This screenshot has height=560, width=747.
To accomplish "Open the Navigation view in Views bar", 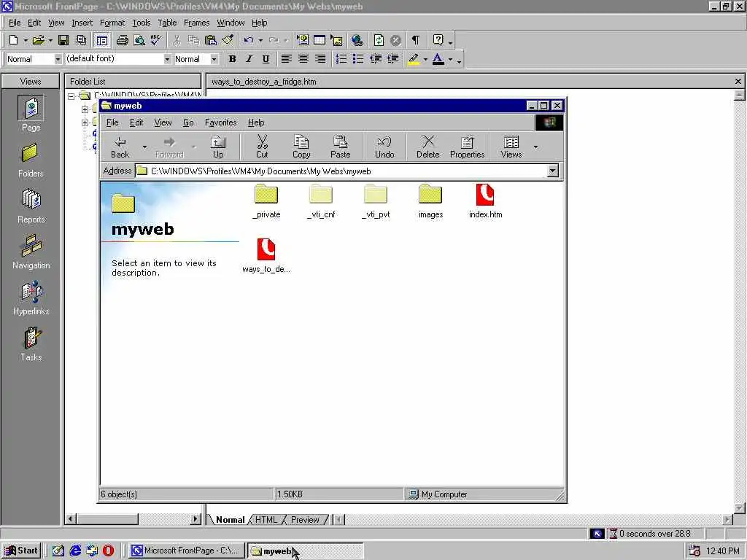I will pos(31,252).
